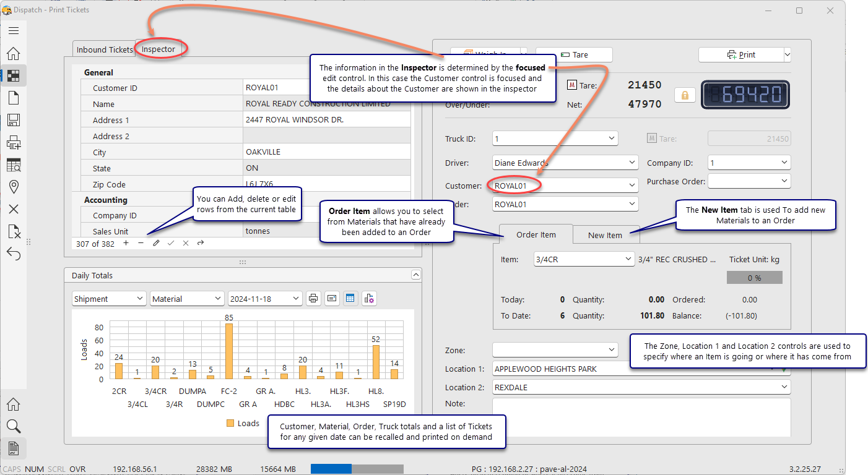
Task: Toggle the table grid view in Daily Totals
Action: pos(350,298)
